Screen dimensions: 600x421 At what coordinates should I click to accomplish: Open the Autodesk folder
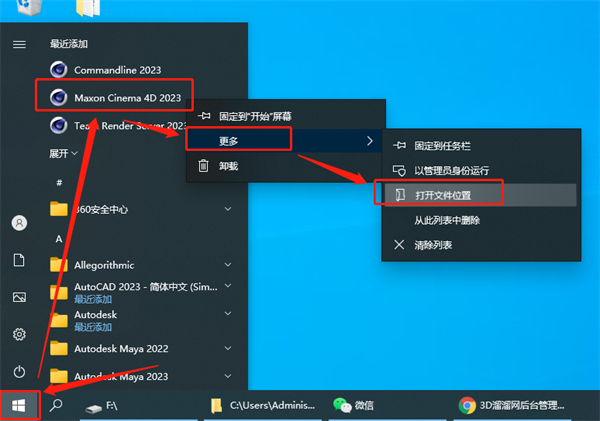[143, 320]
